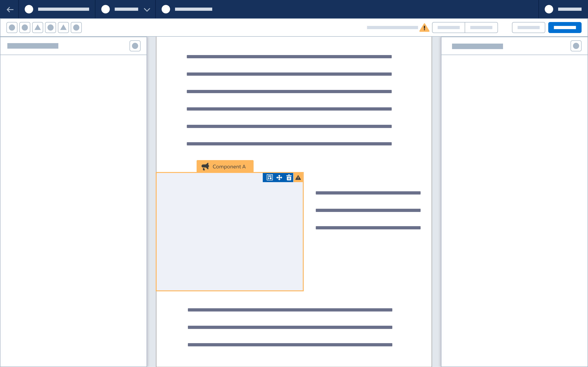Click the move handle icon on Component A
This screenshot has height=367, width=588.
pos(279,178)
